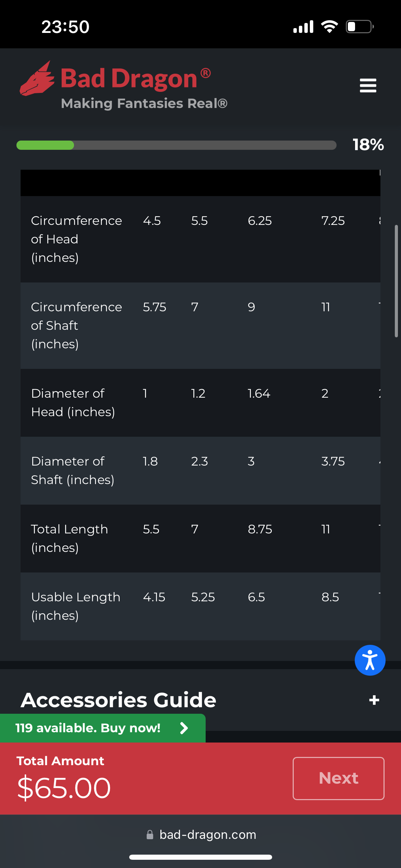Click the Usable Length (inches) row label
Screen dimensions: 401x868
(76, 606)
